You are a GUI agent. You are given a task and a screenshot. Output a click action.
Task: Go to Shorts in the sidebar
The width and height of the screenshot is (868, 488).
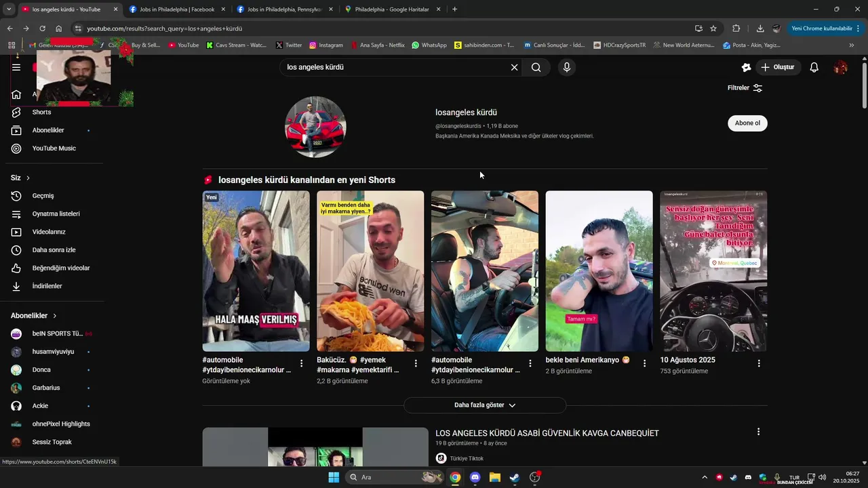pos(41,112)
